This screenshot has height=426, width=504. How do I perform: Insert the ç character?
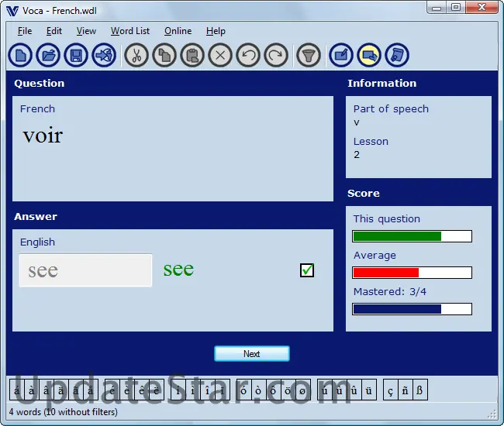[x=391, y=390]
